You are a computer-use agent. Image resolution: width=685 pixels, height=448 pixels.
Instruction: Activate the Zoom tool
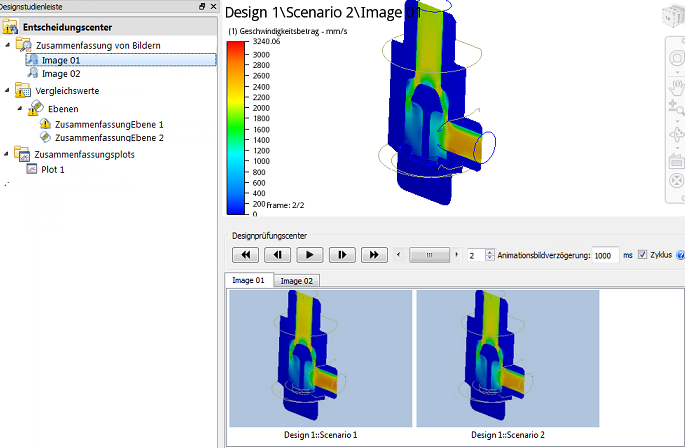tap(677, 108)
